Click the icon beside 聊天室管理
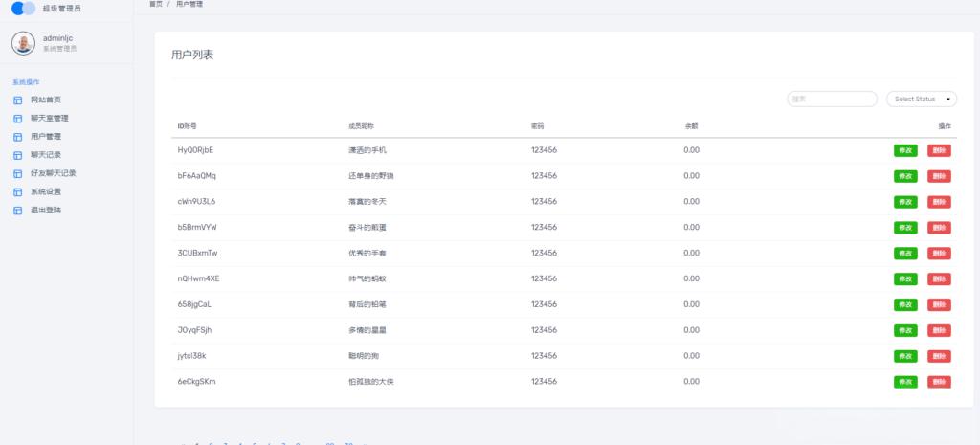The height and width of the screenshot is (445, 980). tap(17, 118)
